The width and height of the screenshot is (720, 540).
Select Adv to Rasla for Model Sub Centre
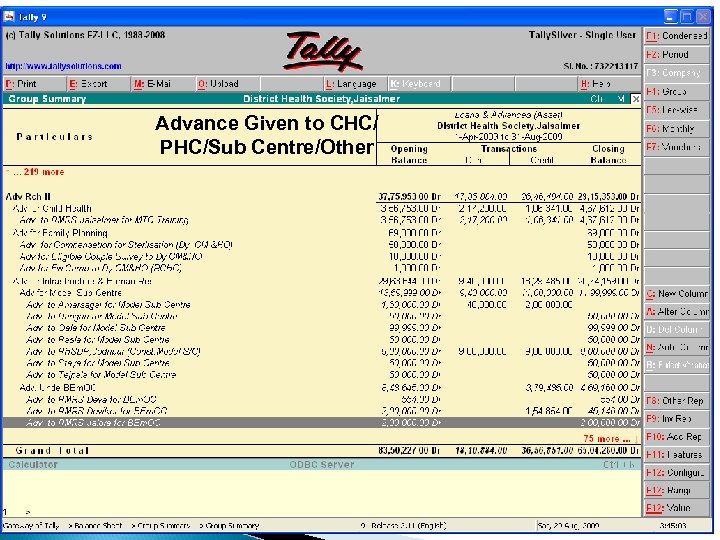pyautogui.click(x=321, y=340)
